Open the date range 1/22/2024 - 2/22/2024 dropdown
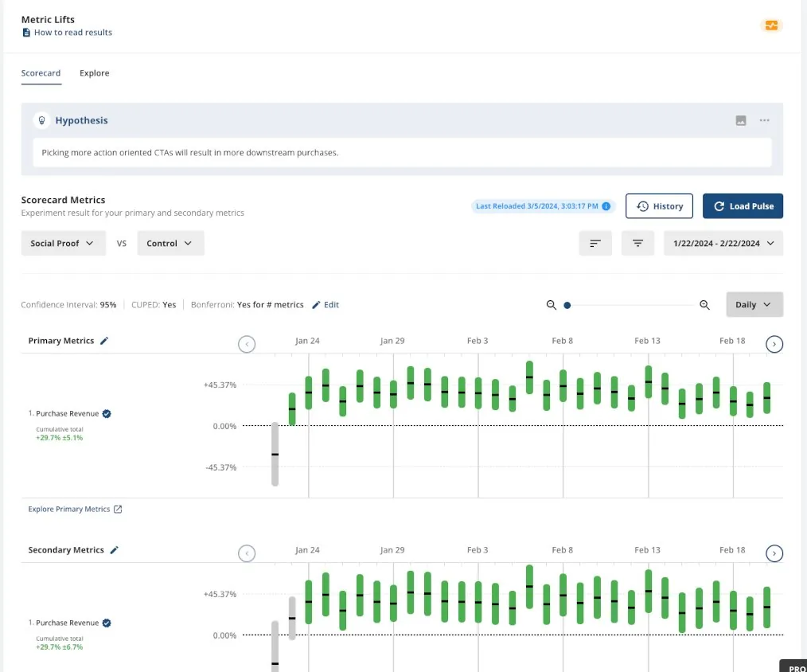Screen dimensions: 807x672 point(723,243)
